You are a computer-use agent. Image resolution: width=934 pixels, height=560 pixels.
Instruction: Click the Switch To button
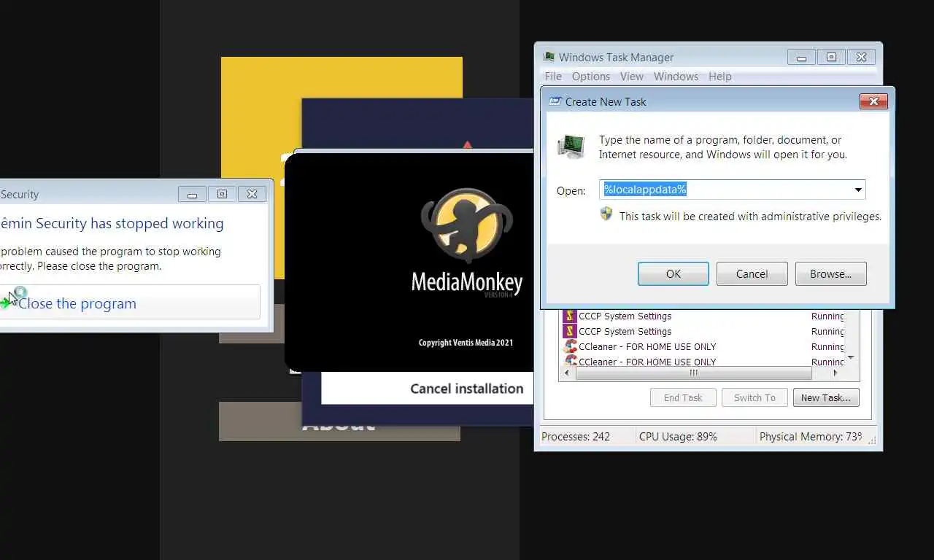754,397
